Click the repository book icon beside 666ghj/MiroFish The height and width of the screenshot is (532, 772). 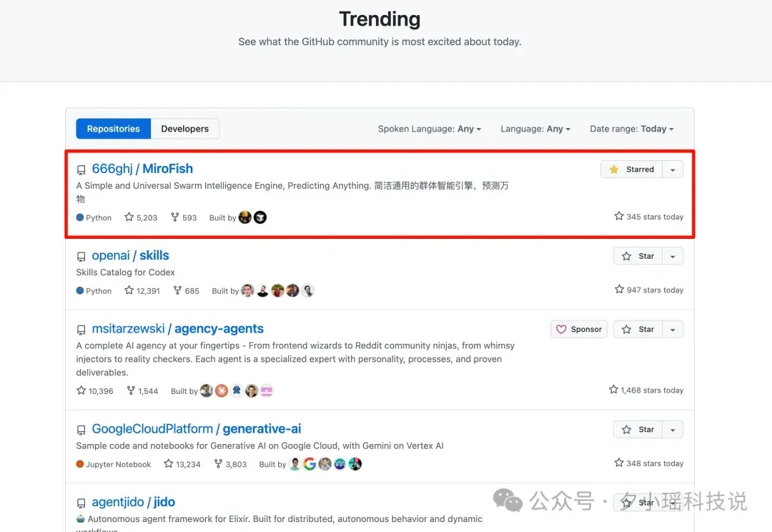click(x=81, y=169)
